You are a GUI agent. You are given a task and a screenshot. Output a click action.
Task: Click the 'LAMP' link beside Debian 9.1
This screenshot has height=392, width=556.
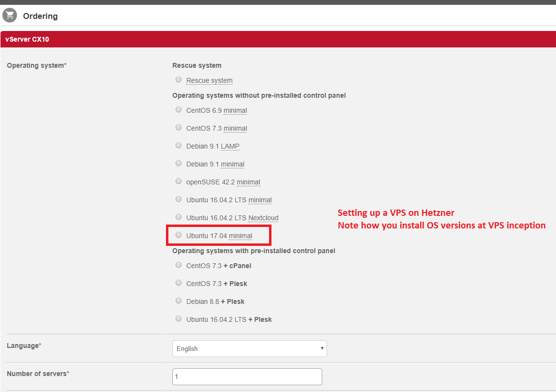click(230, 146)
